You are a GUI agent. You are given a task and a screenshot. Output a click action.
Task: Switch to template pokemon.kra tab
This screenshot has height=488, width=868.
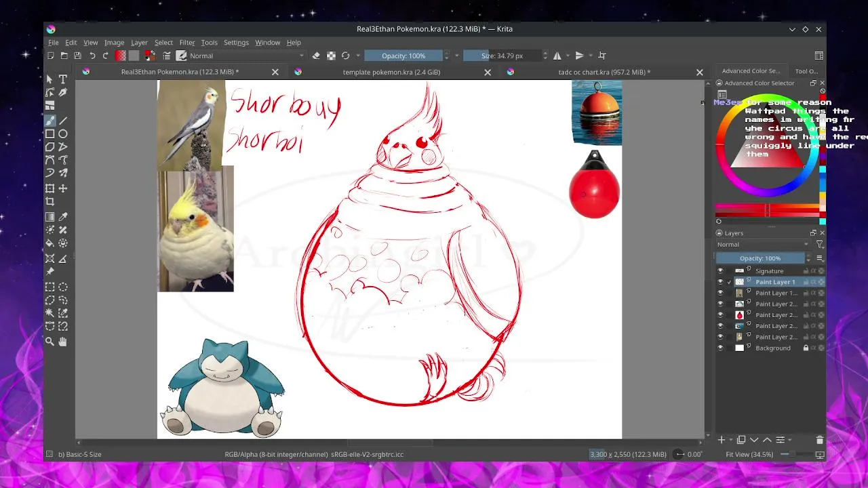click(x=392, y=72)
